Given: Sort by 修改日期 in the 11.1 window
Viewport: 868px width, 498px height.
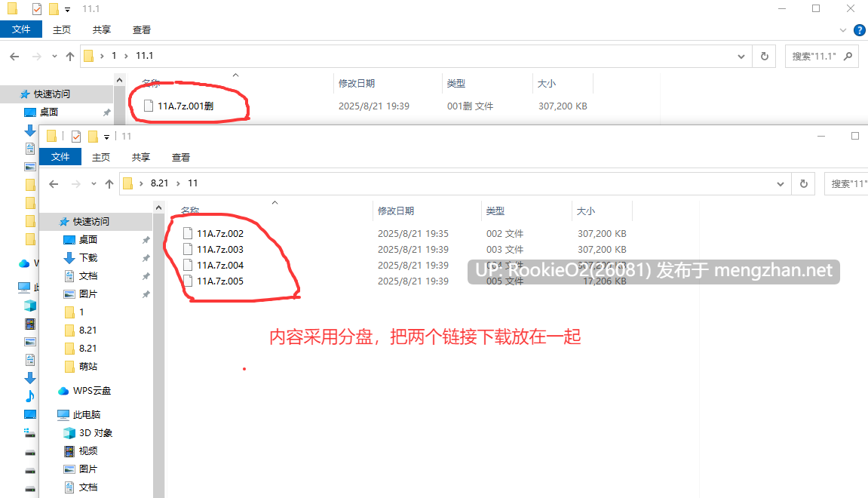Looking at the screenshot, I should [357, 84].
